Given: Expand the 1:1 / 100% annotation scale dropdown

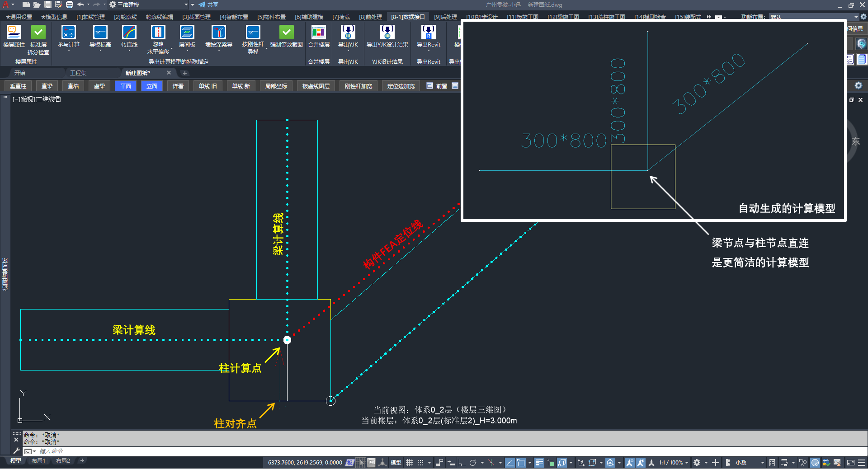Looking at the screenshot, I should (686, 463).
